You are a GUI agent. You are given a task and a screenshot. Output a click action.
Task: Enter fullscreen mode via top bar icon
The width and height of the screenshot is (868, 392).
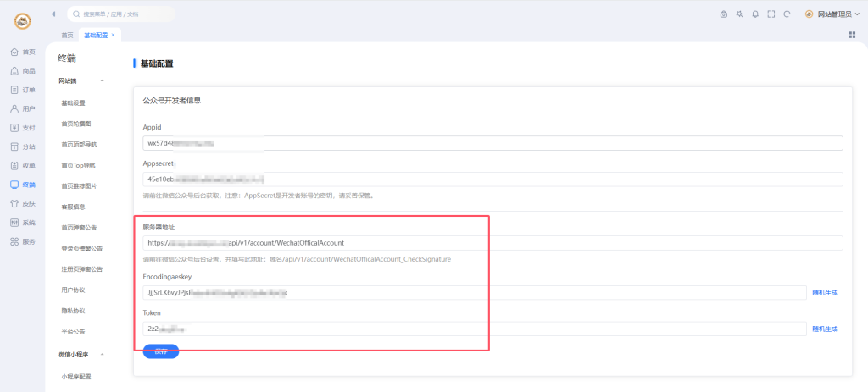pyautogui.click(x=771, y=14)
